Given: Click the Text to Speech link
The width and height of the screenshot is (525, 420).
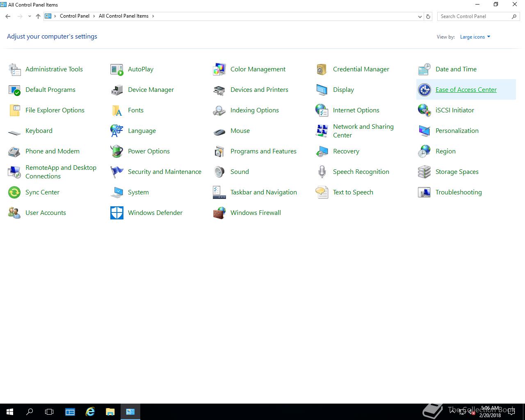Looking at the screenshot, I should [x=353, y=192].
